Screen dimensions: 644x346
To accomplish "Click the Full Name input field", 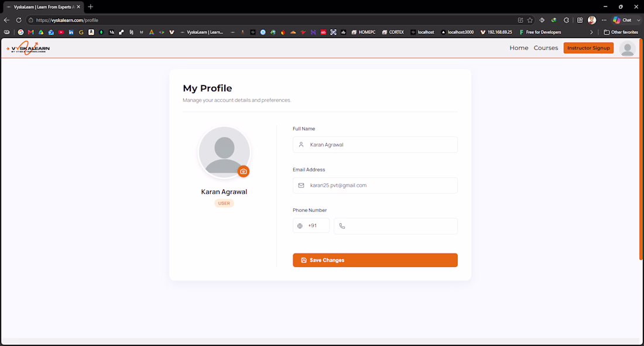I will click(375, 145).
